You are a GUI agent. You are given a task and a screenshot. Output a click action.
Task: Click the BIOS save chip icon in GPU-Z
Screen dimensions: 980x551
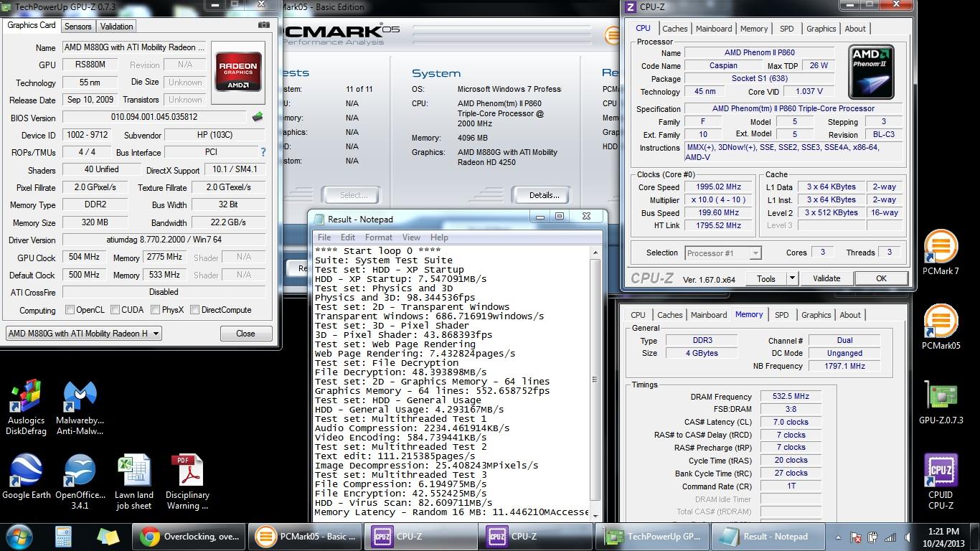point(258,117)
